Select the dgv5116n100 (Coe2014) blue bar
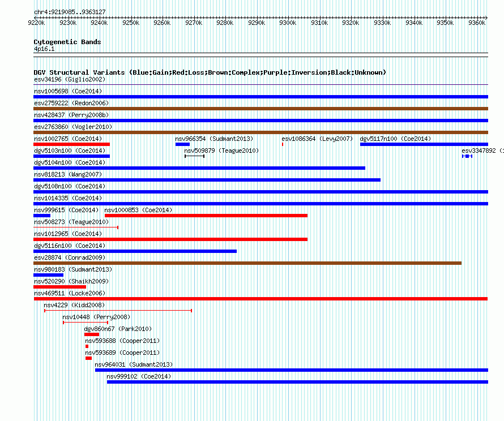The width and height of the screenshot is (504, 421). point(135,251)
